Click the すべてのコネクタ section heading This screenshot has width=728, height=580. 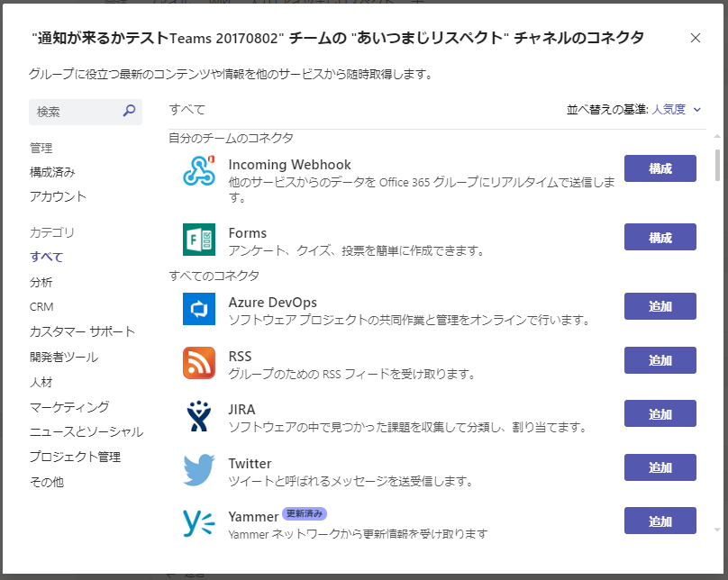(x=214, y=276)
